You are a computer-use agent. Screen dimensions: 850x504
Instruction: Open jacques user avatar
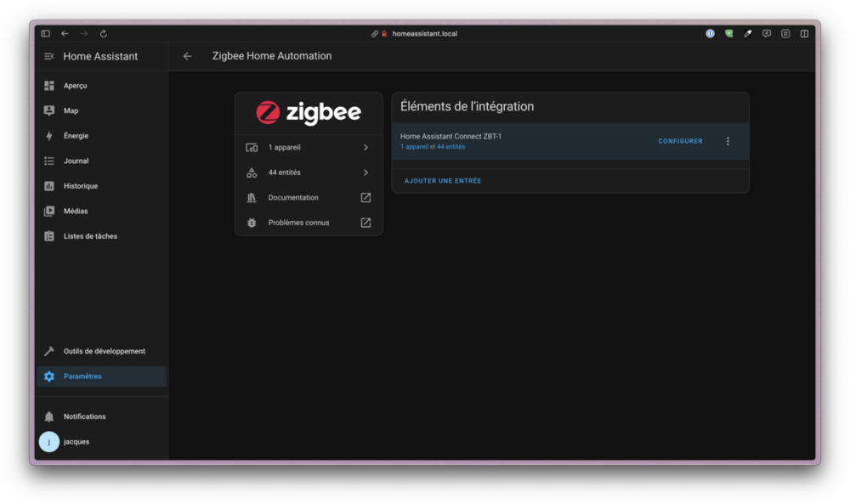(48, 442)
